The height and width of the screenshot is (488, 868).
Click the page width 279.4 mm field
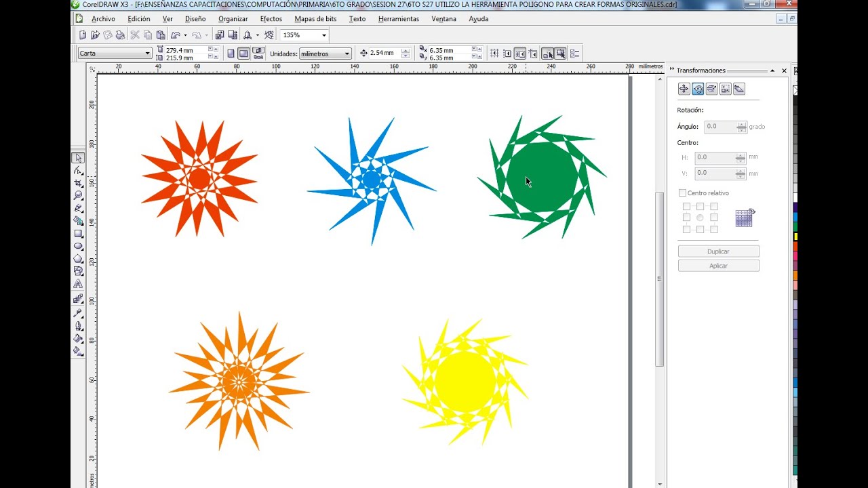coord(183,50)
